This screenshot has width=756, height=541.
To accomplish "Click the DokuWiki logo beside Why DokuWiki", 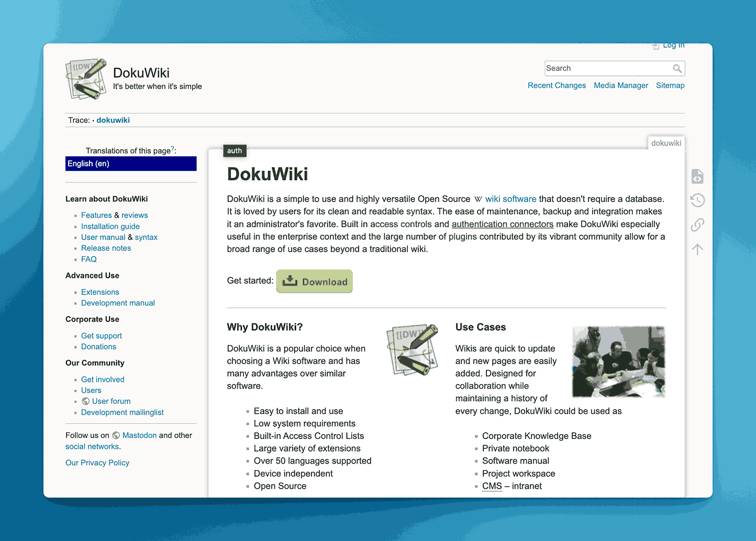I will [x=412, y=350].
